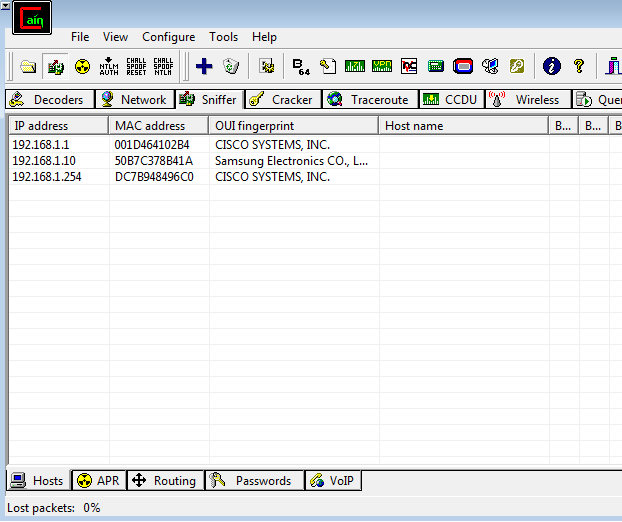Viewport: 622px width, 522px height.
Task: Open the Tools menu
Action: pyautogui.click(x=223, y=37)
